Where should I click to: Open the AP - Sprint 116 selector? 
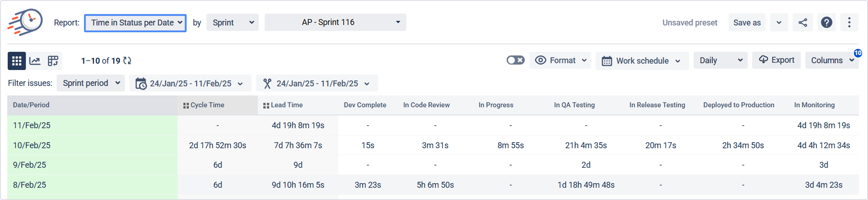(x=335, y=22)
